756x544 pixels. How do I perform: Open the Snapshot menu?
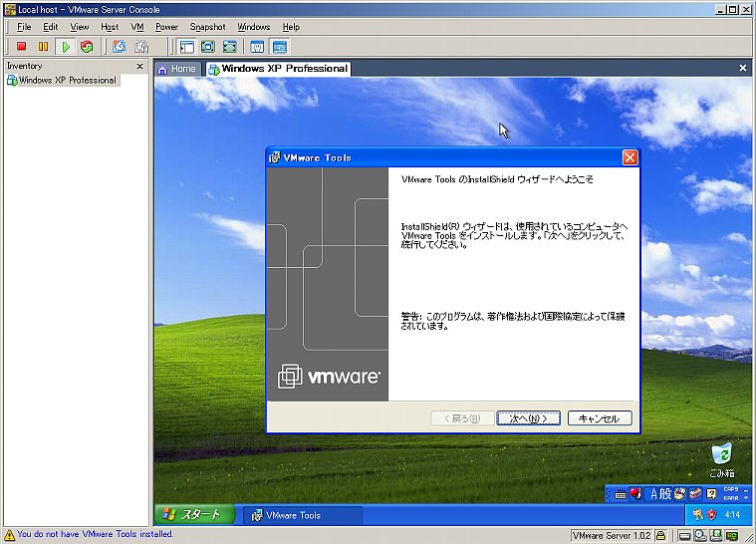207,27
